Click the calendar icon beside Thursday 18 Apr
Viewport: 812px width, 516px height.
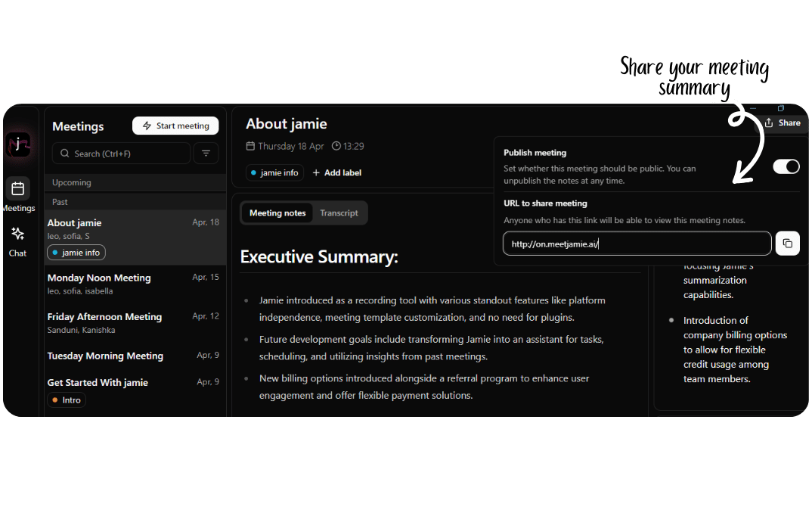pyautogui.click(x=249, y=147)
